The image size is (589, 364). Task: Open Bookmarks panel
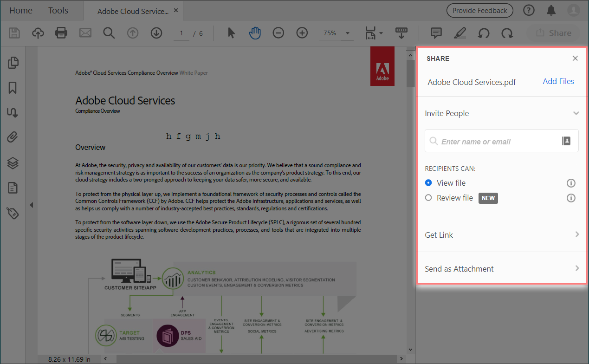pos(13,88)
